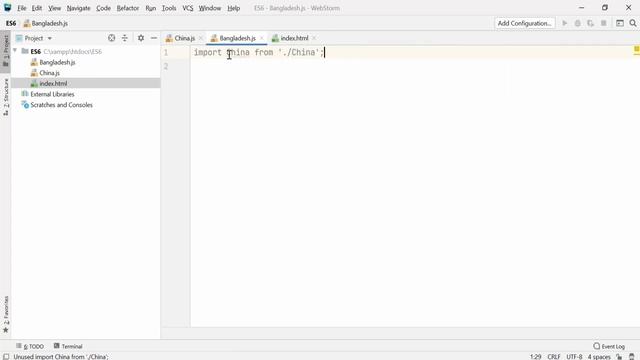This screenshot has width=640, height=360.
Task: Open the Refactor menu
Action: point(128,8)
